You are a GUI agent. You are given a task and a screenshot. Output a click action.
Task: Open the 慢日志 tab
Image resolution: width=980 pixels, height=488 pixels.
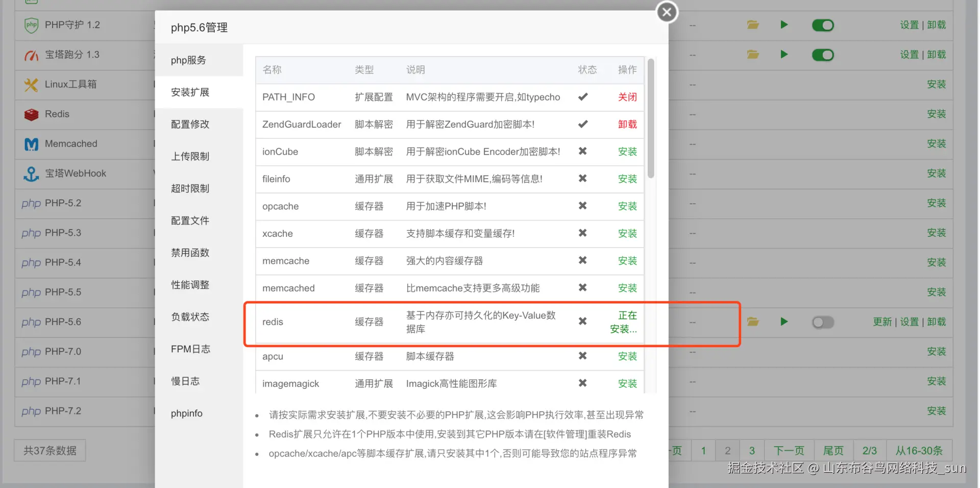point(199,381)
